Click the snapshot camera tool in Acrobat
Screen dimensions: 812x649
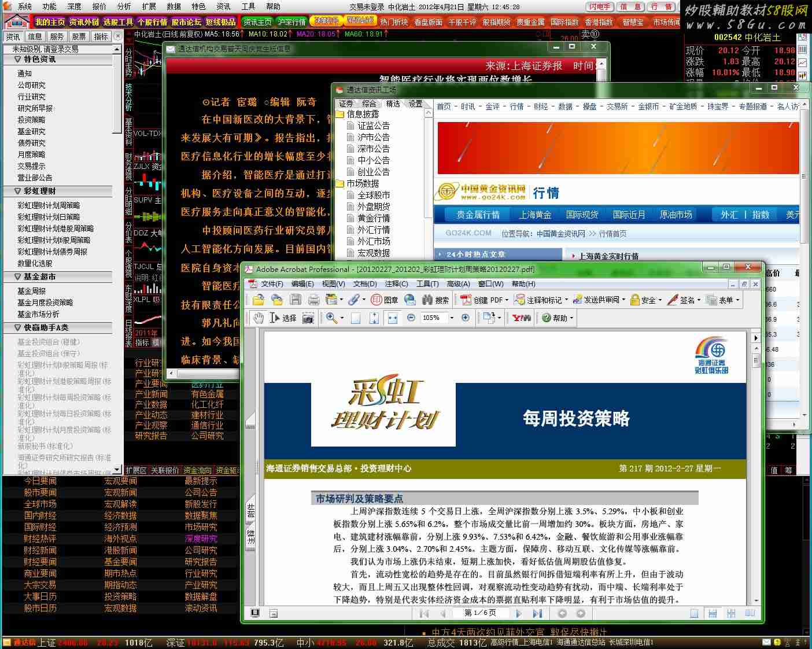(308, 318)
